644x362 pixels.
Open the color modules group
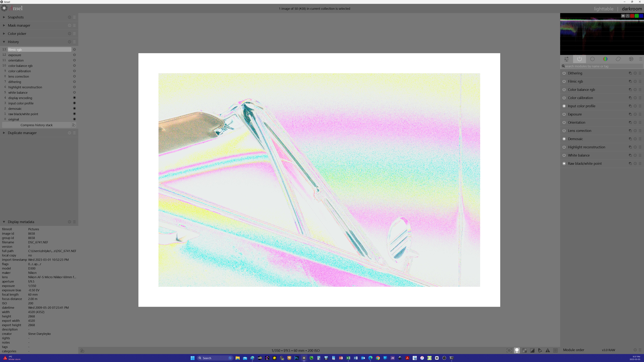tap(605, 59)
